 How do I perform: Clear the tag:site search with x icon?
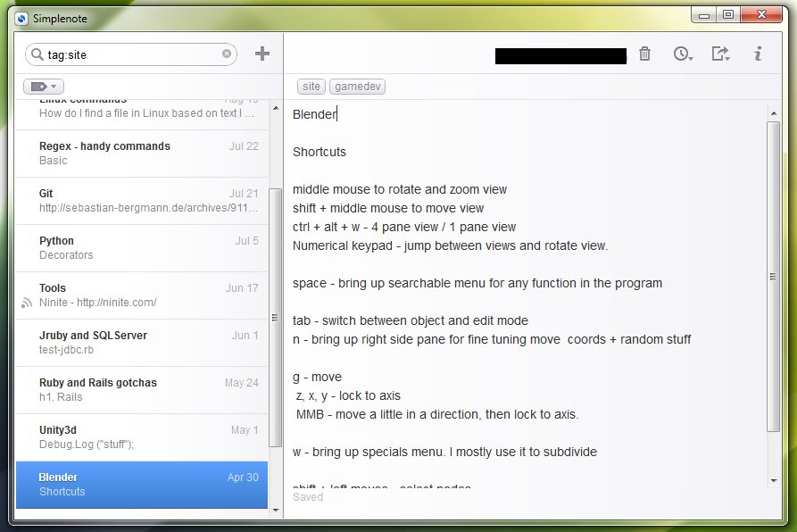[x=226, y=54]
